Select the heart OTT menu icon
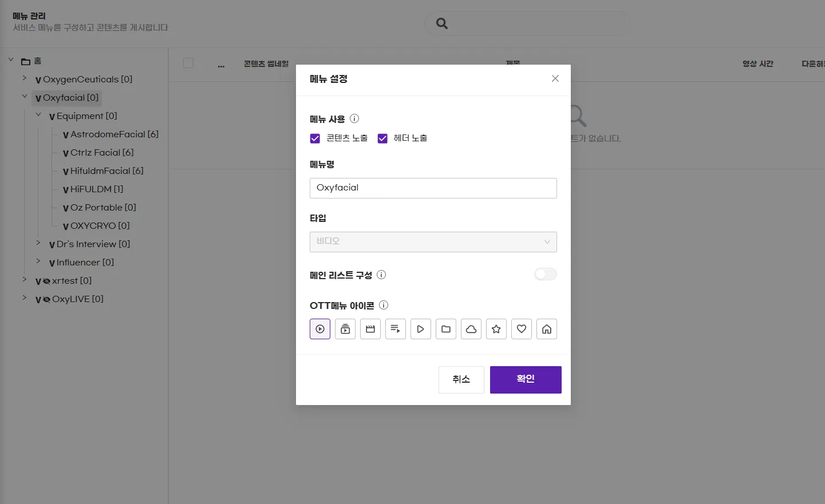The width and height of the screenshot is (825, 504). tap(522, 329)
